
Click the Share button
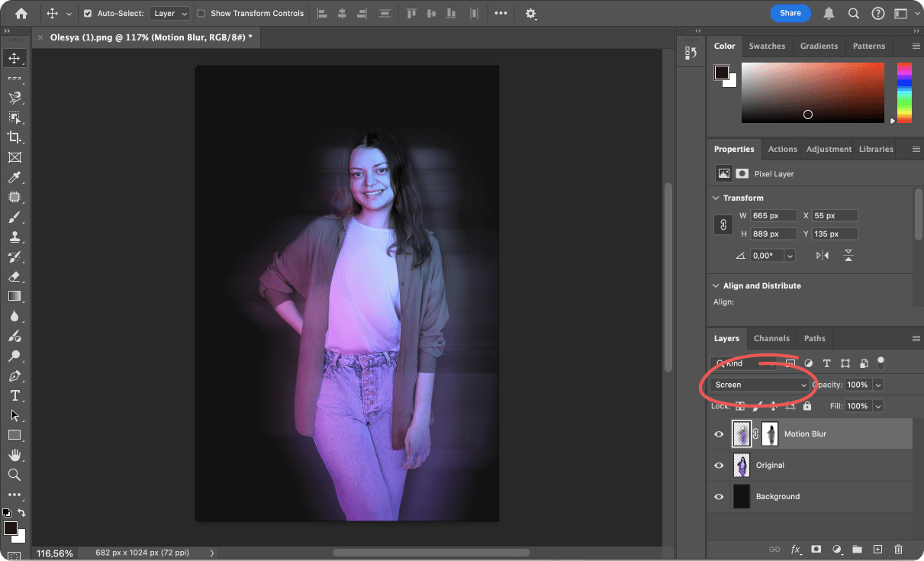point(790,13)
